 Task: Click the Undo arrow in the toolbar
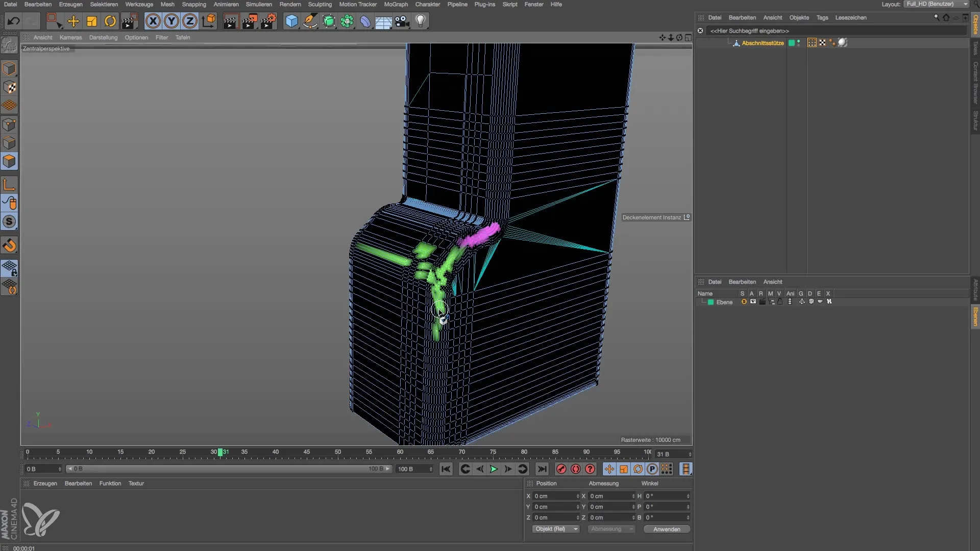[x=13, y=21]
